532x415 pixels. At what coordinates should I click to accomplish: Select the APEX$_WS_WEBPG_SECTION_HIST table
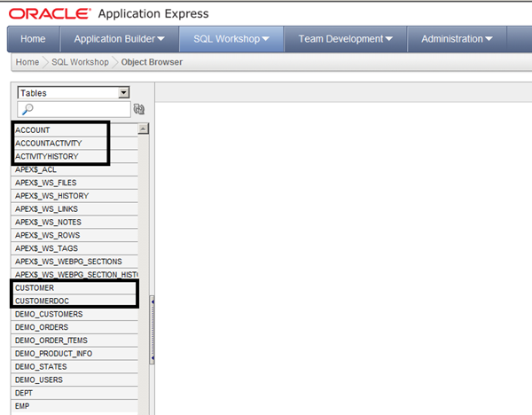[74, 275]
